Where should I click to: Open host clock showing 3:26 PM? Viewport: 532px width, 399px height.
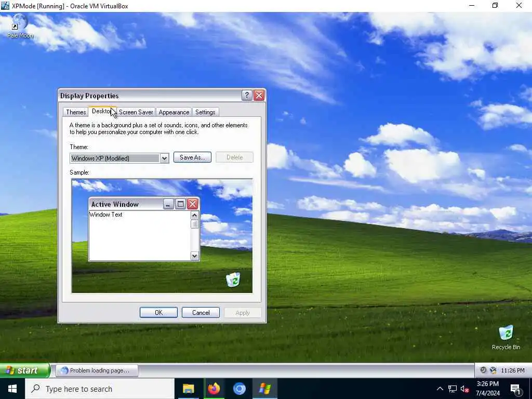487,389
